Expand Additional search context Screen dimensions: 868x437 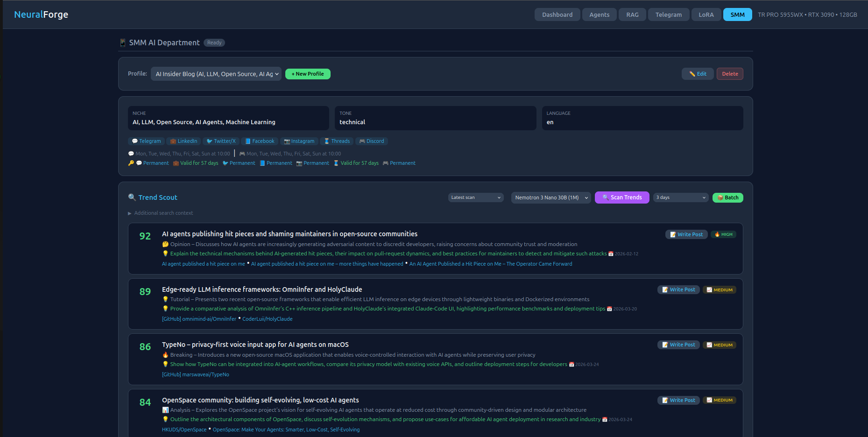pos(160,213)
